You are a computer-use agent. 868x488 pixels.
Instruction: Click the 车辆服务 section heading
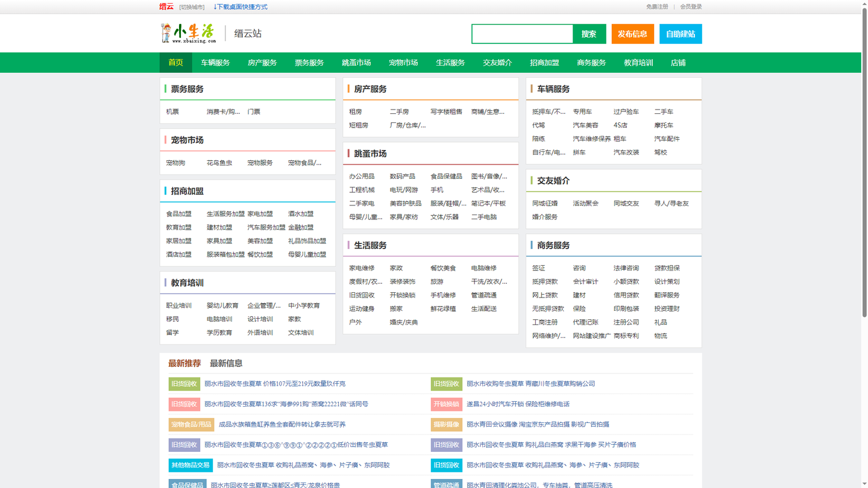click(x=553, y=89)
